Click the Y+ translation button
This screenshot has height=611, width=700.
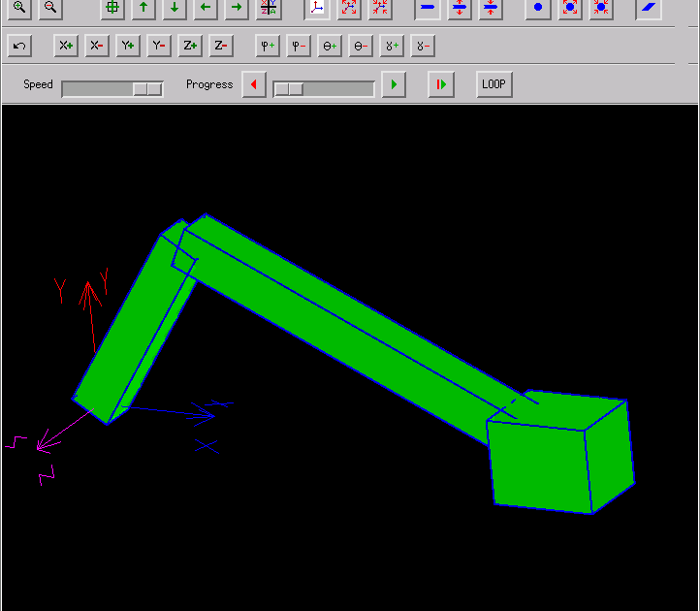tap(128, 46)
